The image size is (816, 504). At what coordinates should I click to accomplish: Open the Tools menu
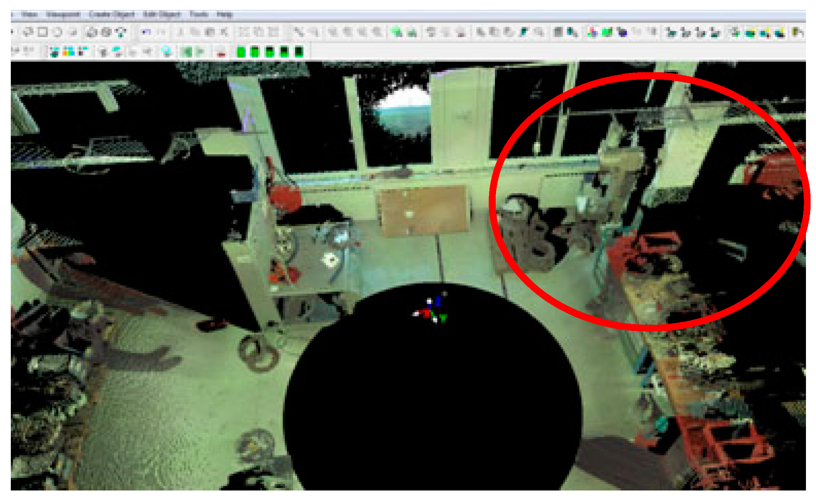[199, 15]
